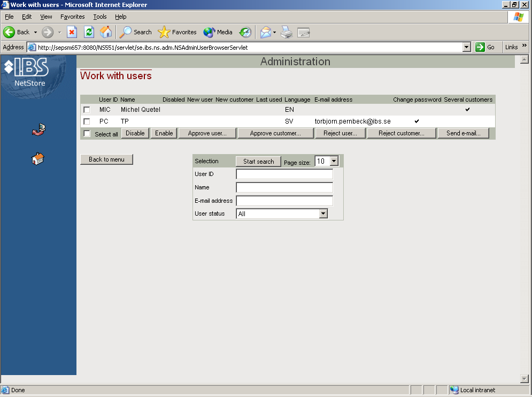The width and height of the screenshot is (532, 397).
Task: Open the Tools menu
Action: pos(100,17)
